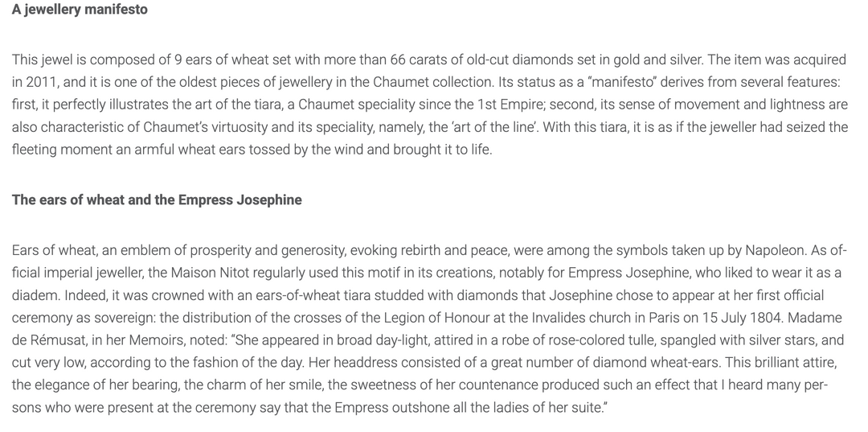Click the year '2011' in the first paragraph

pyautogui.click(x=41, y=82)
